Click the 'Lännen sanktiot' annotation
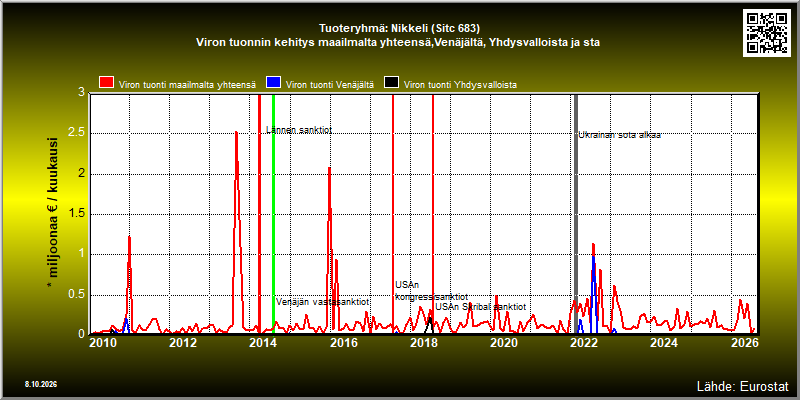The height and width of the screenshot is (400, 800). (299, 130)
